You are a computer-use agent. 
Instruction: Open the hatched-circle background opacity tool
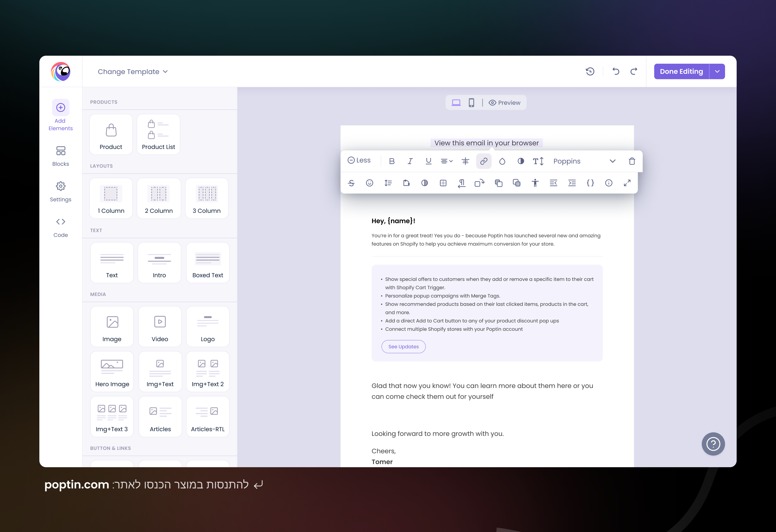pyautogui.click(x=425, y=183)
